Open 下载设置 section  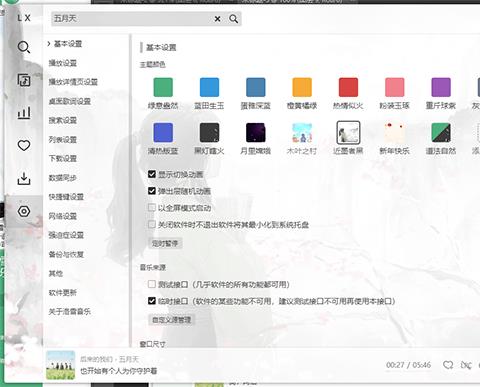pos(63,158)
